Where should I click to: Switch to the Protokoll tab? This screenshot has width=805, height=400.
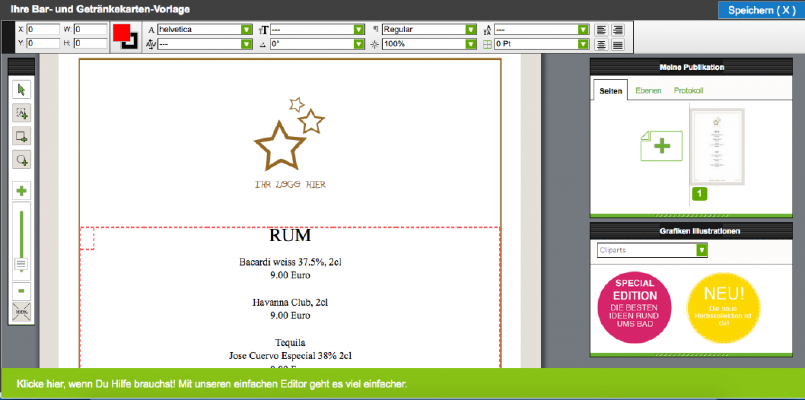[x=688, y=90]
